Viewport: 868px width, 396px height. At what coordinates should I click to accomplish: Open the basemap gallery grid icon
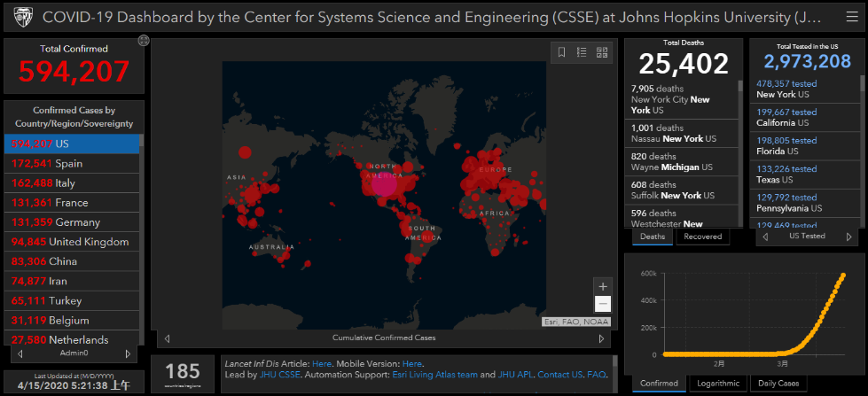(x=602, y=52)
